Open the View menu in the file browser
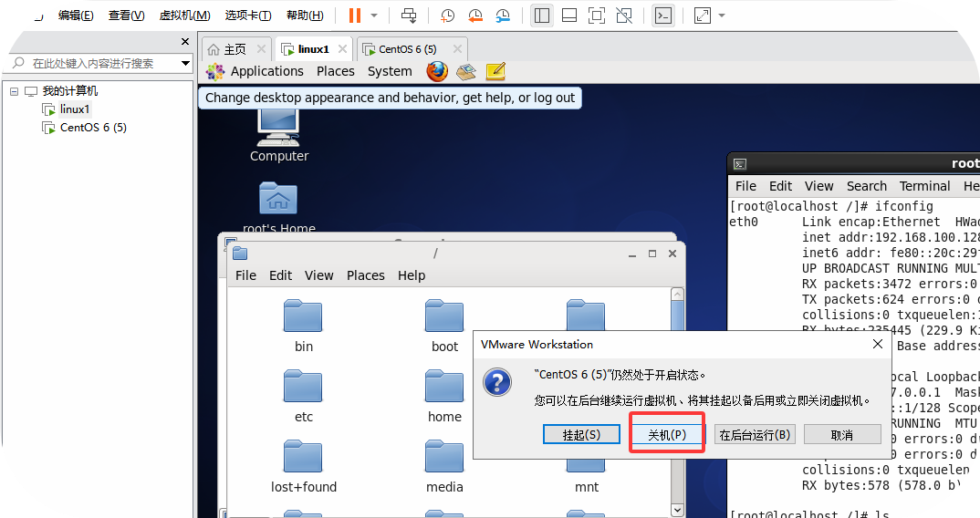The height and width of the screenshot is (518, 980). 318,275
